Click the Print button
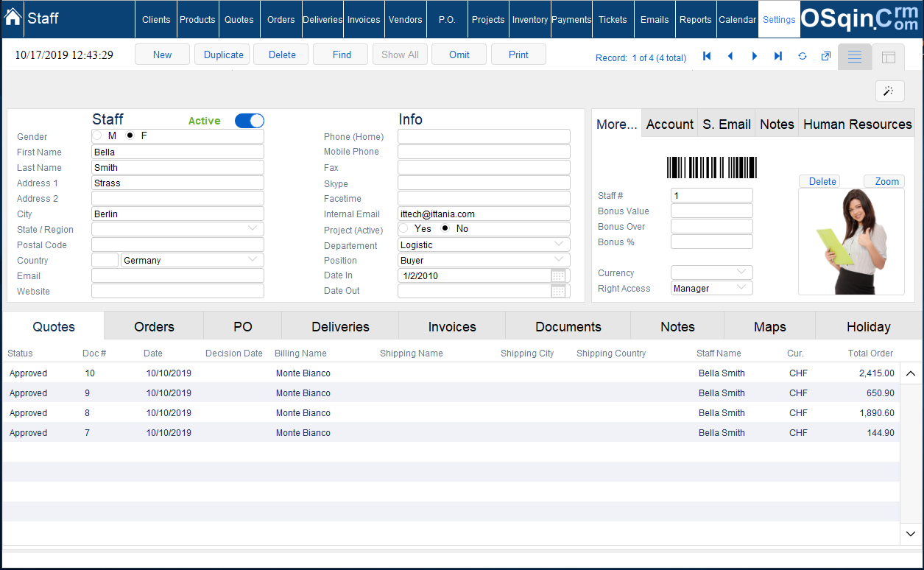The width and height of the screenshot is (924, 570). (518, 54)
